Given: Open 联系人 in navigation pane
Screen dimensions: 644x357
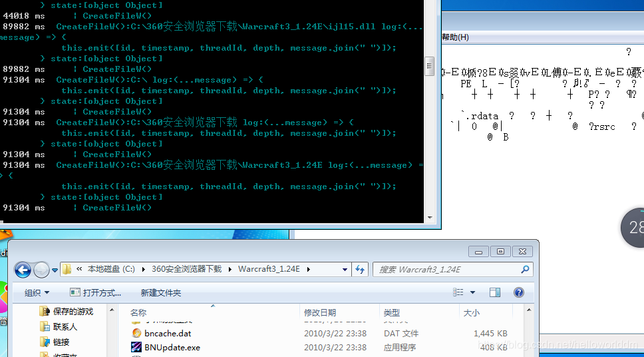Looking at the screenshot, I should [59, 327].
